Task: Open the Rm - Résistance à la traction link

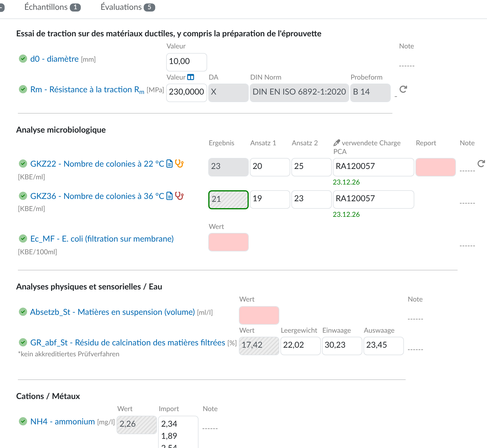Action: coord(87,90)
